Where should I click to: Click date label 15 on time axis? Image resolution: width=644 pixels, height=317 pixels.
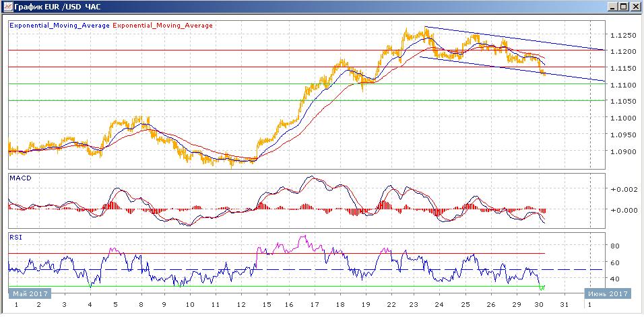pos(267,305)
